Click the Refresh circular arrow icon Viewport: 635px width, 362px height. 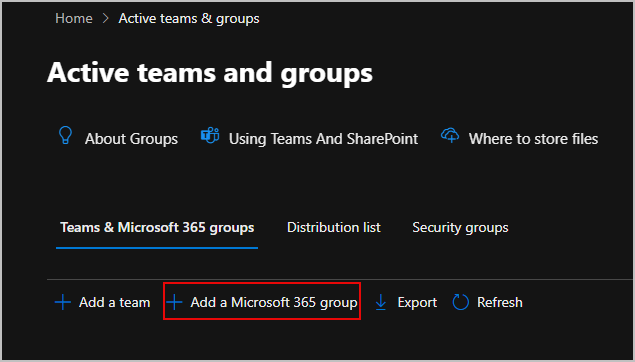point(460,302)
